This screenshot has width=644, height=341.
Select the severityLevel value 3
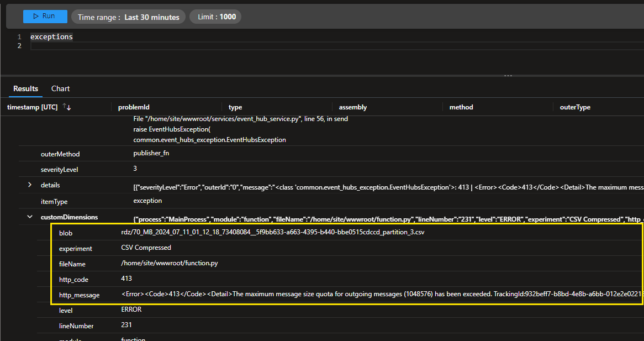click(x=135, y=169)
